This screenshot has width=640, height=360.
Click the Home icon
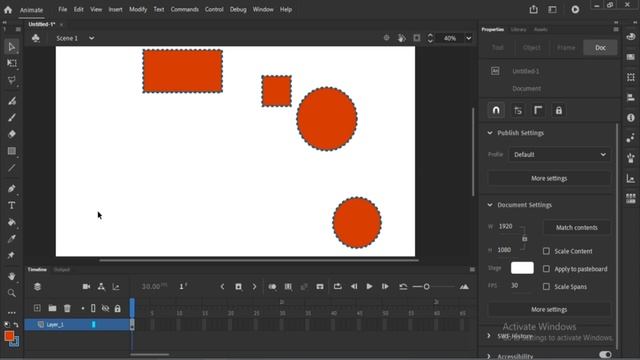coord(8,9)
